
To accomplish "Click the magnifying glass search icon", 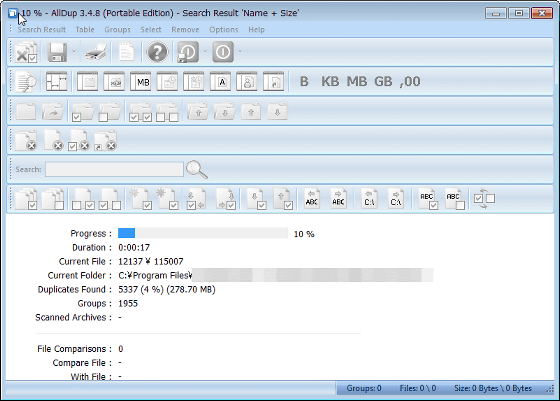I will 196,169.
